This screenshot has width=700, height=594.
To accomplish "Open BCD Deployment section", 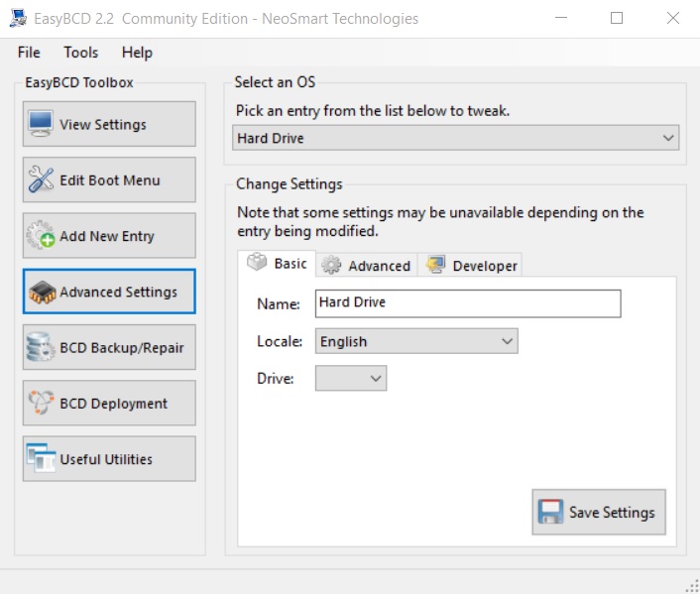I will pos(109,403).
